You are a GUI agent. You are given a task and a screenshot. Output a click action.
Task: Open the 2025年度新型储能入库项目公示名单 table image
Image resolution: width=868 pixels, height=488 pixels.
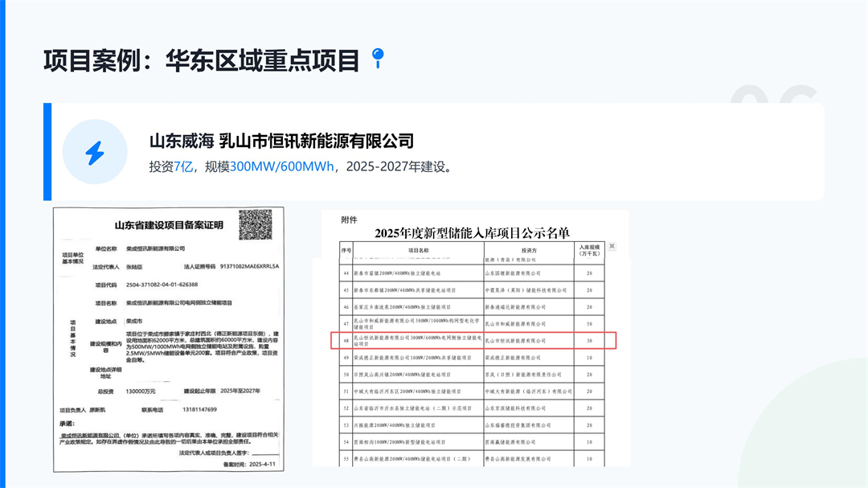coord(472,338)
